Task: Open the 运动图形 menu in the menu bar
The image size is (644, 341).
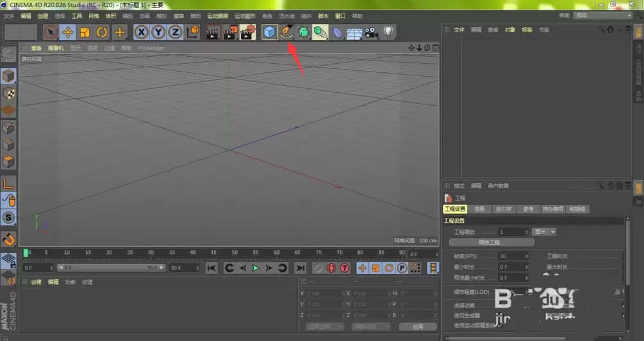Action: point(245,15)
